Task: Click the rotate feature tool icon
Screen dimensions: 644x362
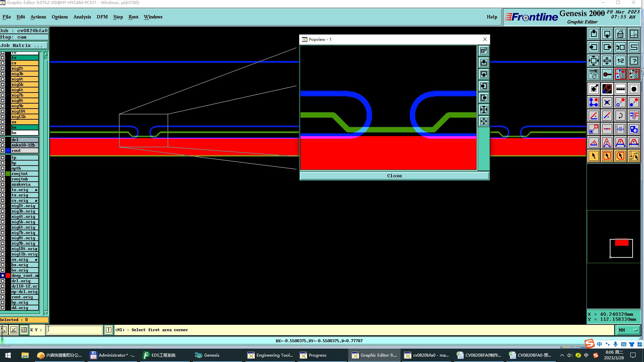Action: click(620, 116)
